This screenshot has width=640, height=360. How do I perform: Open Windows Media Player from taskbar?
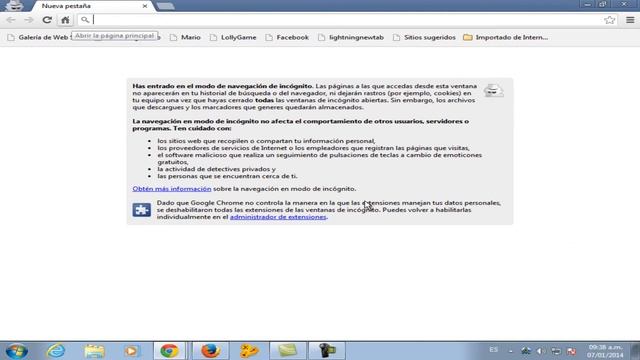[x=131, y=351]
